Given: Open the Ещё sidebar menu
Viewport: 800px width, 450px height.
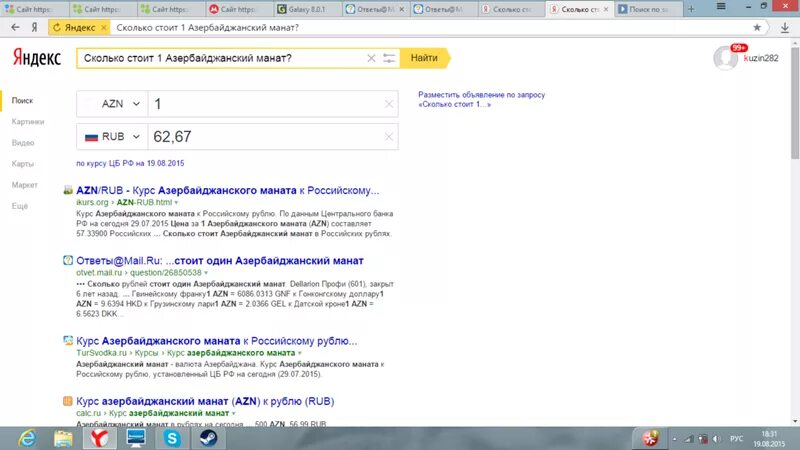Looking at the screenshot, I should [20, 206].
